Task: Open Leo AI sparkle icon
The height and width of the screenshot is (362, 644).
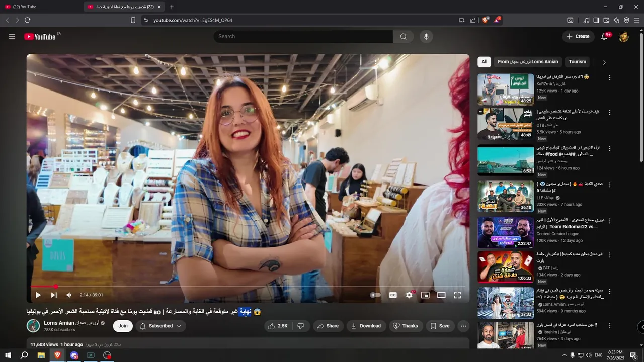Action: click(x=616, y=20)
